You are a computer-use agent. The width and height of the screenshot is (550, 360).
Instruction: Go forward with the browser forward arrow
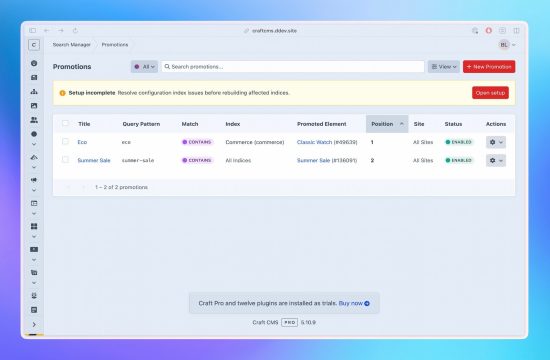click(61, 31)
